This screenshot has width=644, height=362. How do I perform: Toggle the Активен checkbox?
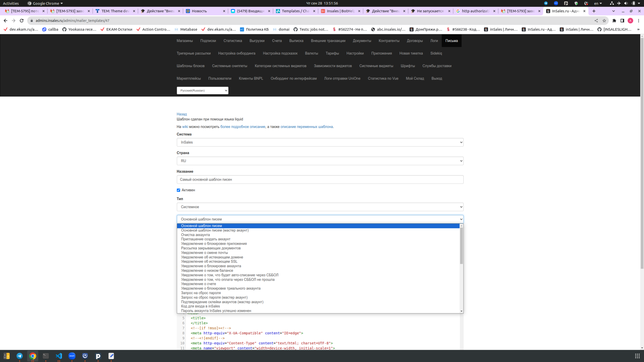point(178,190)
